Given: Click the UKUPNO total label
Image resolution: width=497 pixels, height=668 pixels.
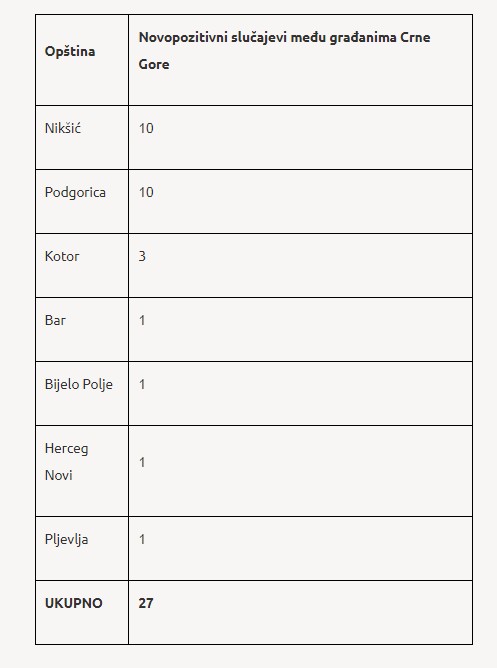Looking at the screenshot, I should tap(74, 603).
